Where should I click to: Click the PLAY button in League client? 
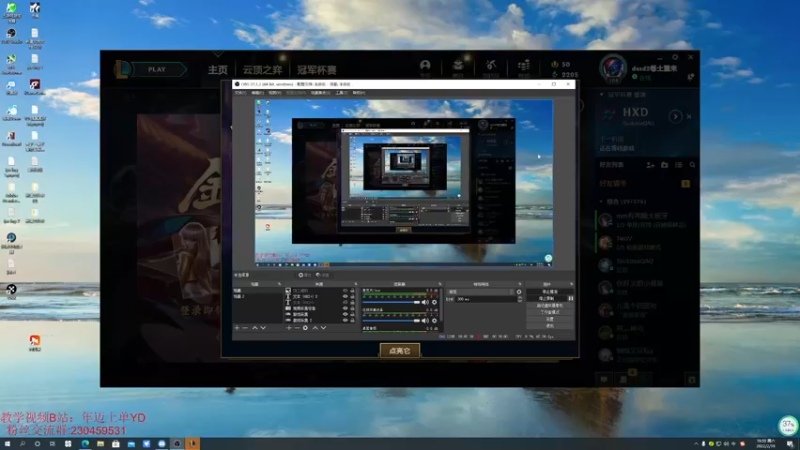pyautogui.click(x=157, y=69)
